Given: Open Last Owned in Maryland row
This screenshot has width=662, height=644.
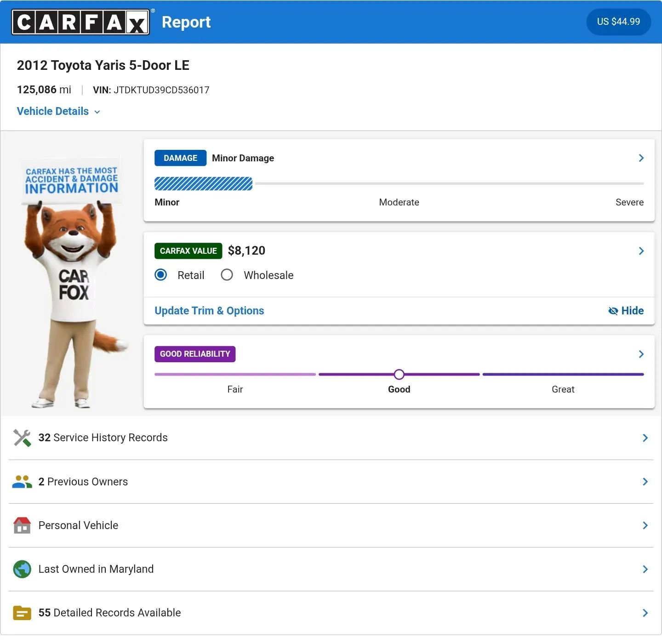Looking at the screenshot, I should [x=331, y=569].
